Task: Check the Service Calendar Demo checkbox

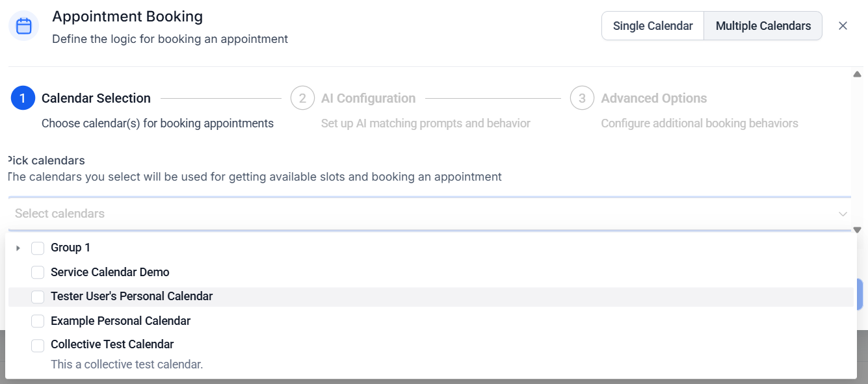Action: pos(37,272)
